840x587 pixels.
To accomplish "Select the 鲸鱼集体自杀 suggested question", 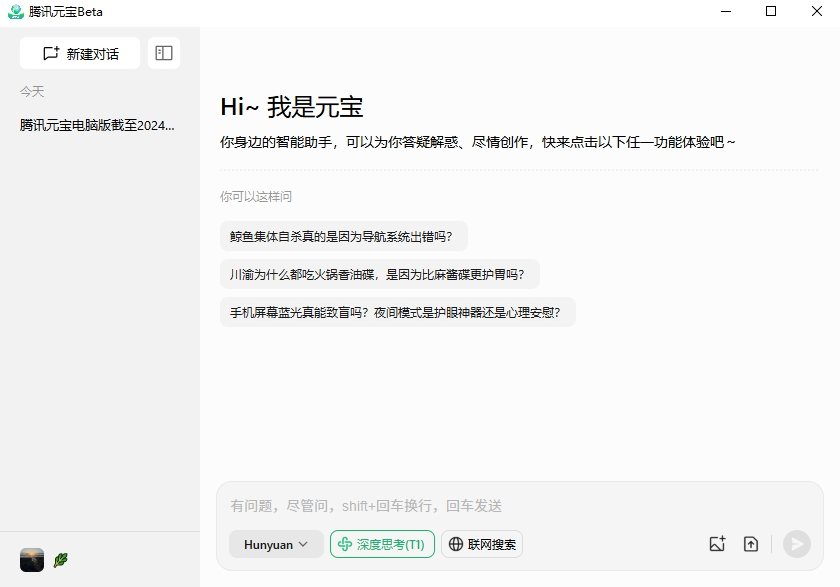I will (x=343, y=237).
